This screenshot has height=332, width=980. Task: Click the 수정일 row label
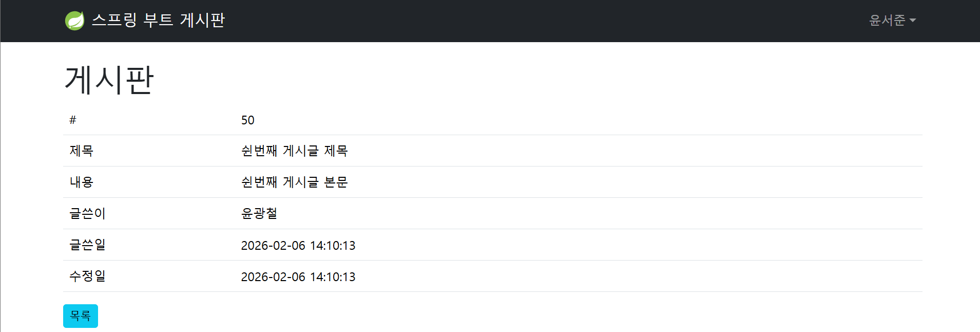click(x=87, y=276)
